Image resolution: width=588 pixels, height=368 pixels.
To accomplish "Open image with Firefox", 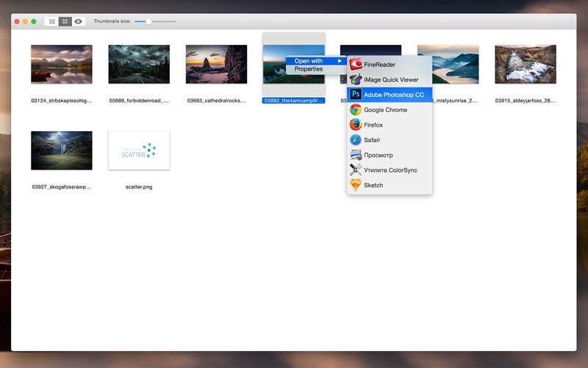I will [390, 124].
